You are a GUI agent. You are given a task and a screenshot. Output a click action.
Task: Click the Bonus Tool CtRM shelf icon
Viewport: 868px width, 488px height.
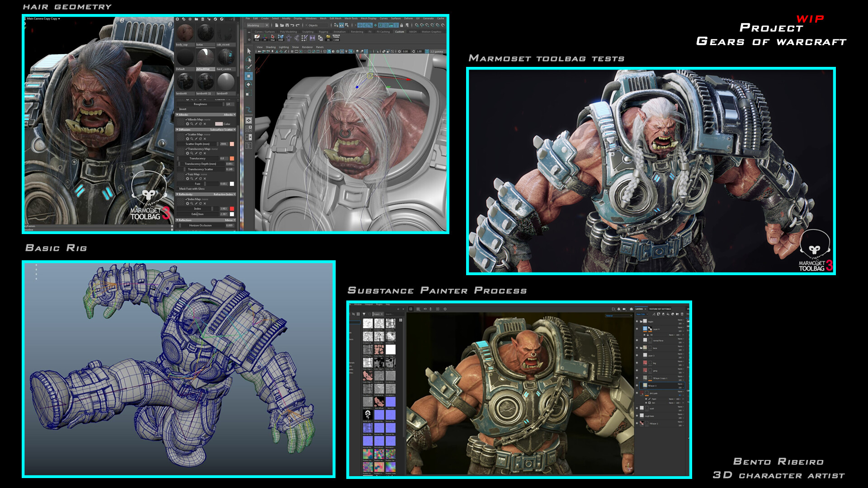(336, 38)
